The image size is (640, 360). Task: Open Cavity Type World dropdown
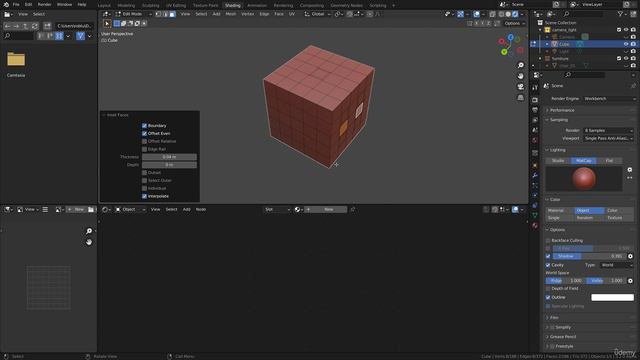617,265
